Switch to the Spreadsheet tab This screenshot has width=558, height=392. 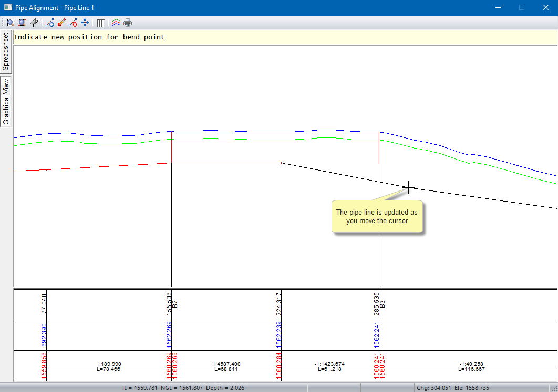coord(6,52)
